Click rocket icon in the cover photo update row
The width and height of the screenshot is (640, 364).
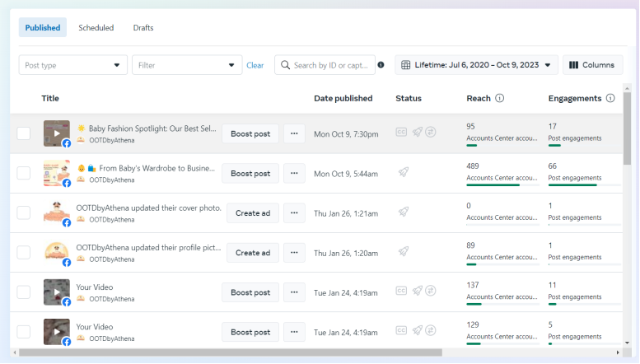click(x=404, y=212)
